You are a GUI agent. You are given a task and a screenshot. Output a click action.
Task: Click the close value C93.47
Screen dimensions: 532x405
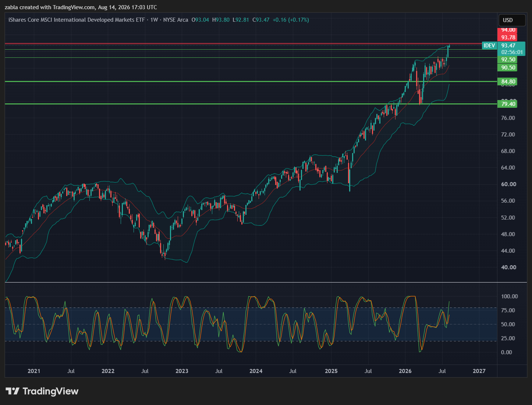click(x=261, y=20)
